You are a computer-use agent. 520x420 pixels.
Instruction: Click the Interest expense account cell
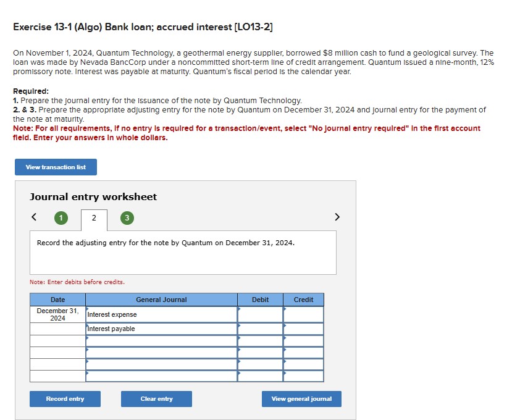[161, 314]
